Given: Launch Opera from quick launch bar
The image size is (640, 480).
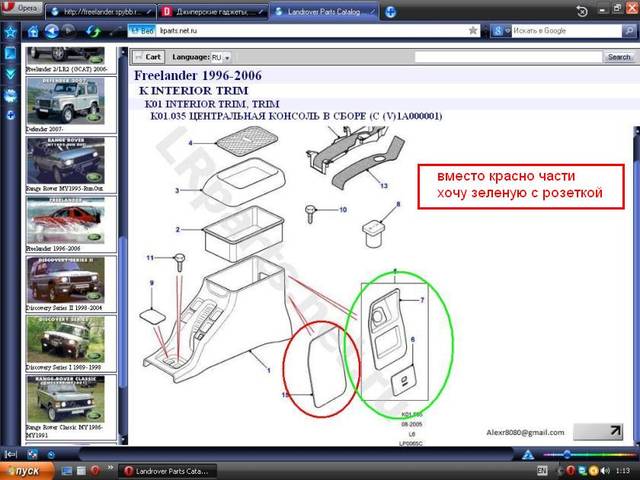Looking at the screenshot, I should point(95,471).
